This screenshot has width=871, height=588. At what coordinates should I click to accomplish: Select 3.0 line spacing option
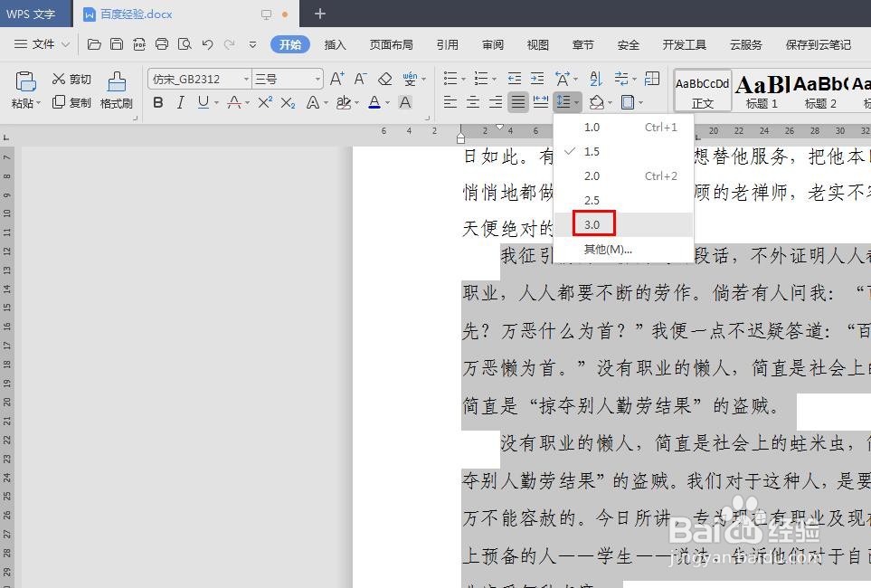click(x=592, y=224)
